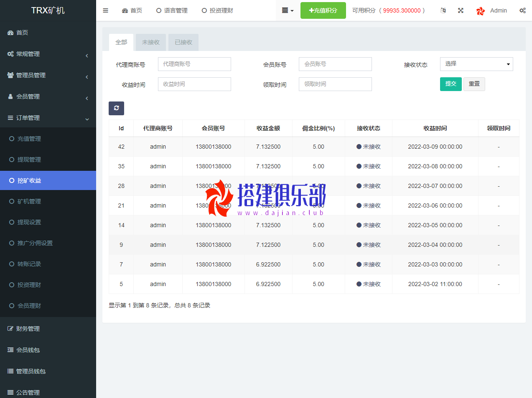Click the Id column header

pyautogui.click(x=121, y=128)
